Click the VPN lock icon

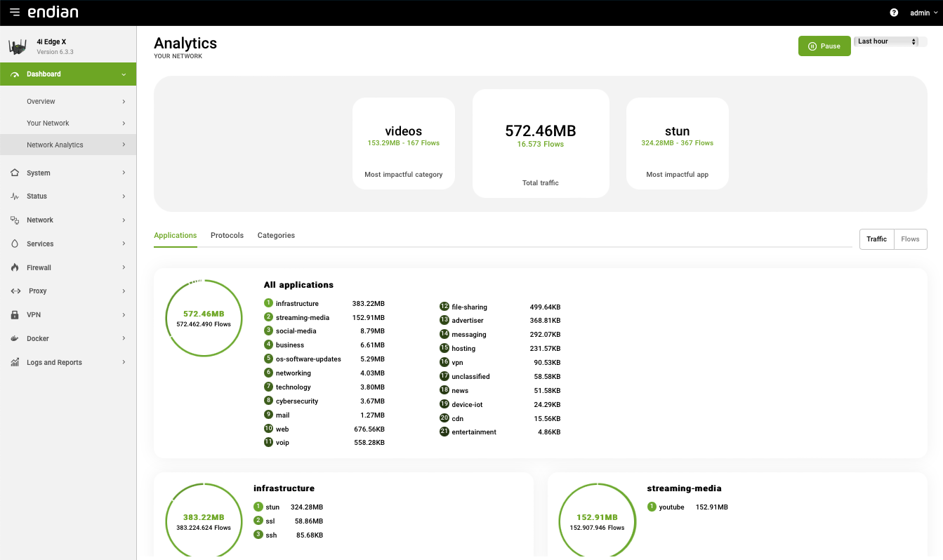15,315
